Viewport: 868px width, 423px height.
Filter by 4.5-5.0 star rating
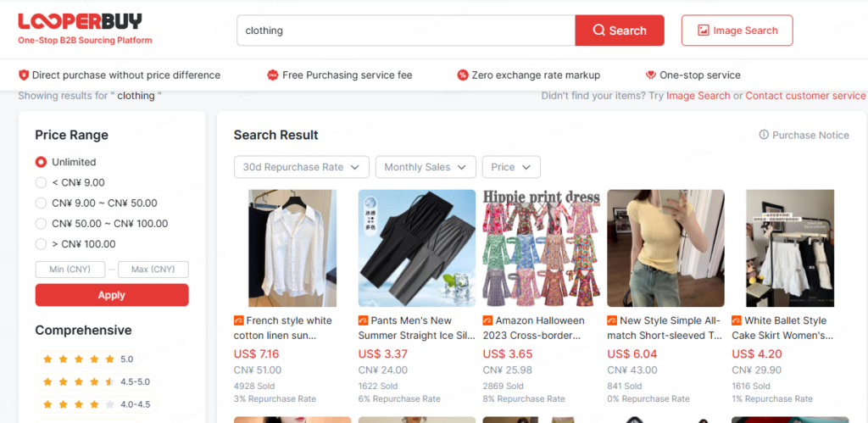[97, 382]
